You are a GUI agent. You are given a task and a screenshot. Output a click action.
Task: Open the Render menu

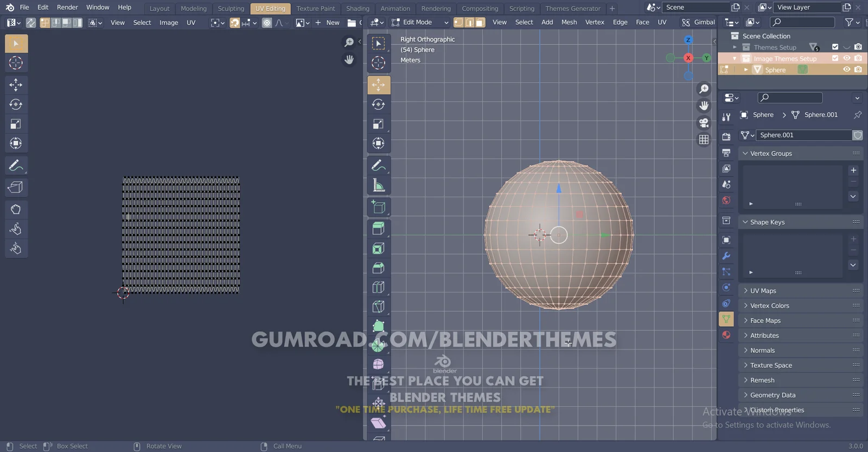(x=67, y=7)
